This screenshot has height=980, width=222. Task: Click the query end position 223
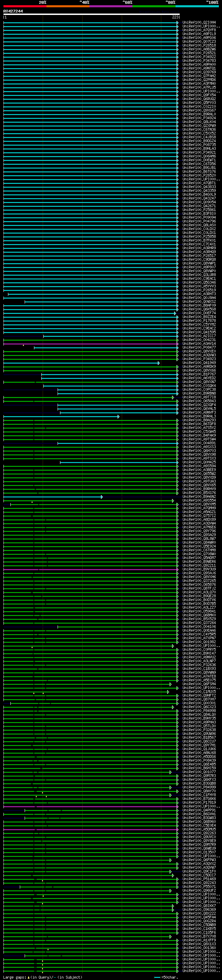click(175, 17)
